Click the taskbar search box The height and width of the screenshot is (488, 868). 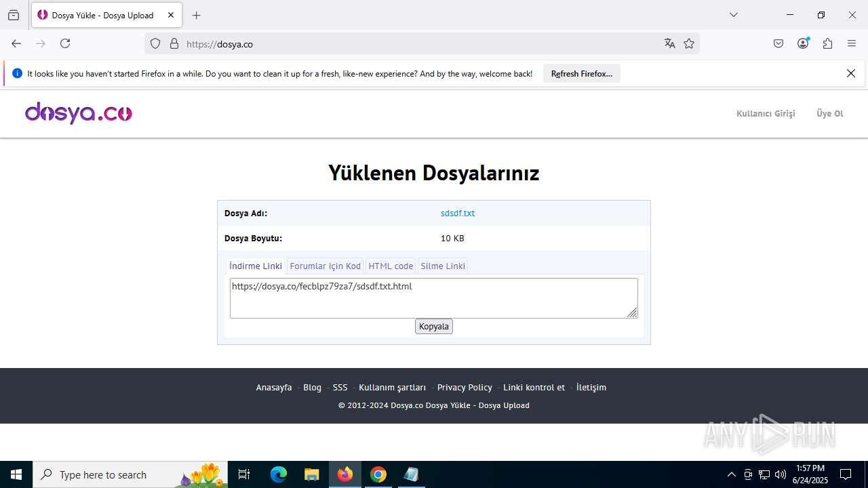tap(132, 474)
